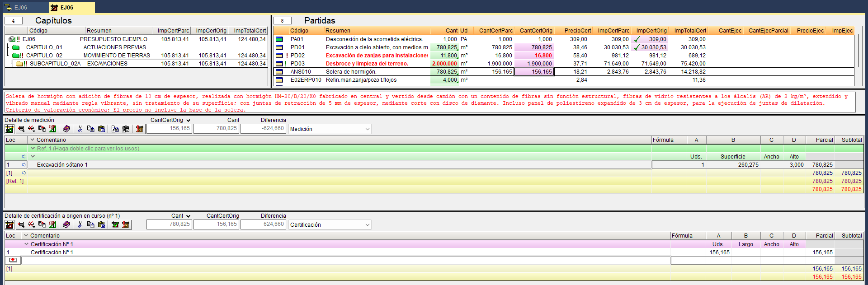This screenshot has width=868, height=285.
Task: Click paste icon in the certification toolbar
Action: [101, 224]
